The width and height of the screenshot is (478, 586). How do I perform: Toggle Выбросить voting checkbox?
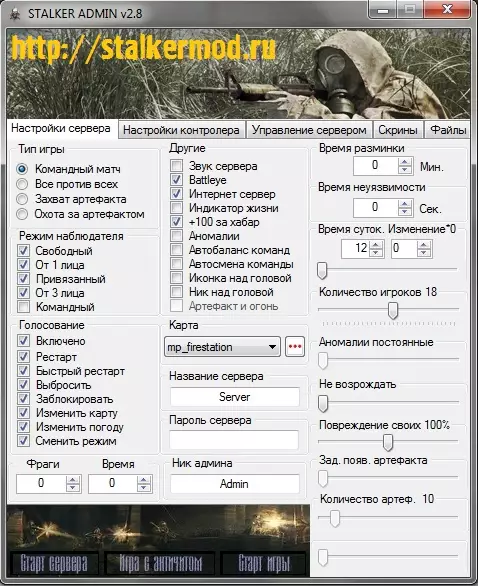[24, 385]
